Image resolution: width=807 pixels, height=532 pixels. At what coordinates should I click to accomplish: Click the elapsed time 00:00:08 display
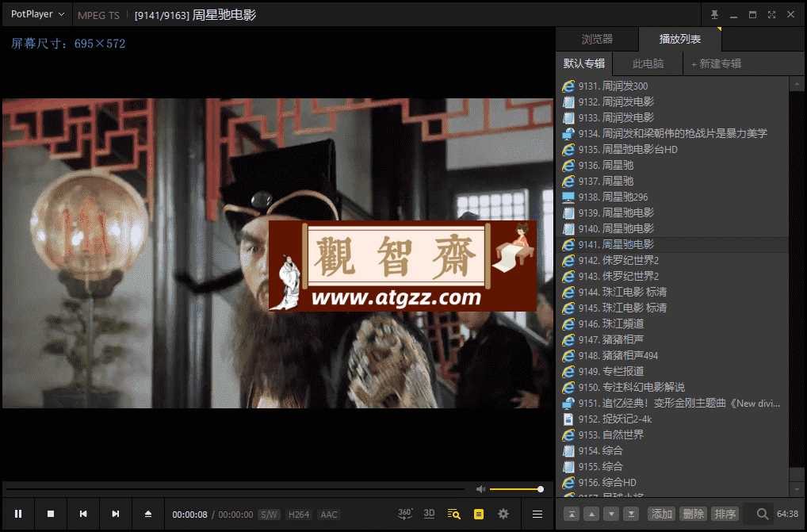pyautogui.click(x=190, y=515)
